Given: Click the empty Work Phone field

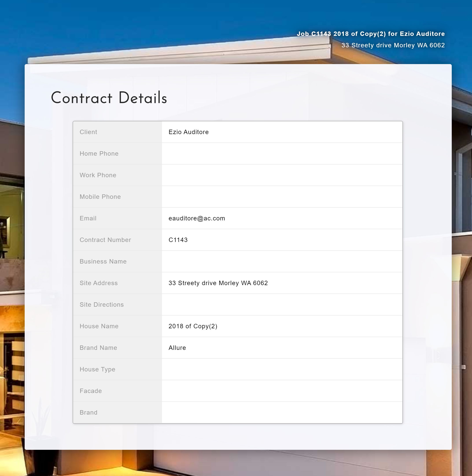Looking at the screenshot, I should (282, 175).
